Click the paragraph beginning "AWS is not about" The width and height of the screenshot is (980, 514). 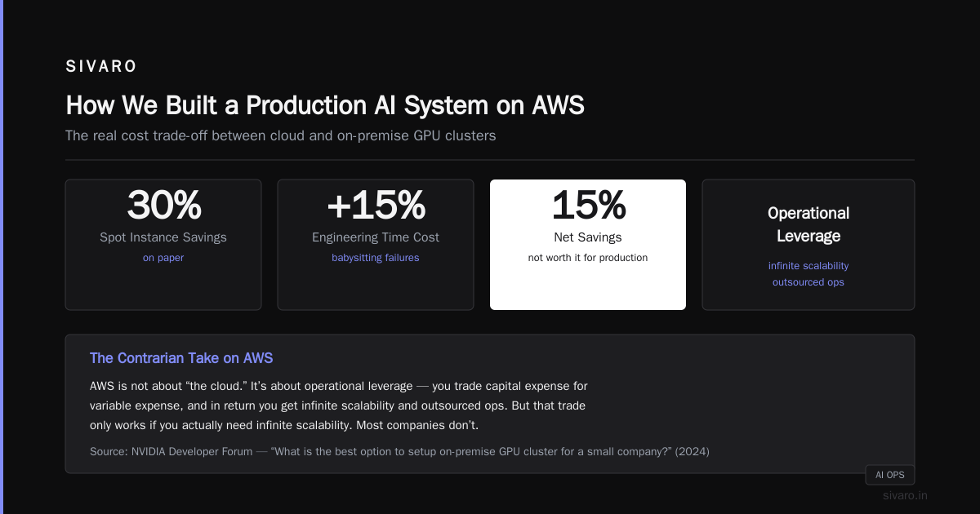(x=338, y=405)
